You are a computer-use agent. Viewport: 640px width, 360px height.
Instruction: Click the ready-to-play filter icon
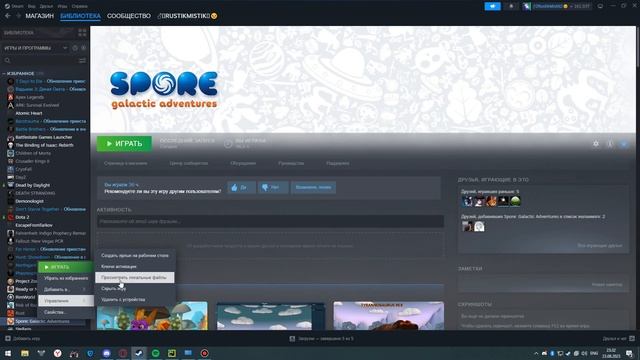[x=83, y=48]
